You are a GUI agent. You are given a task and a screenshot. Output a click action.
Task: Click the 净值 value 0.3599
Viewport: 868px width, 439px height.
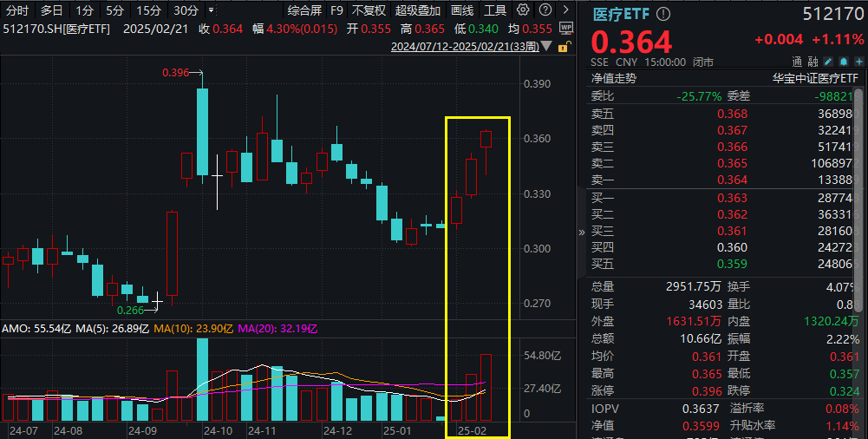tap(701, 426)
